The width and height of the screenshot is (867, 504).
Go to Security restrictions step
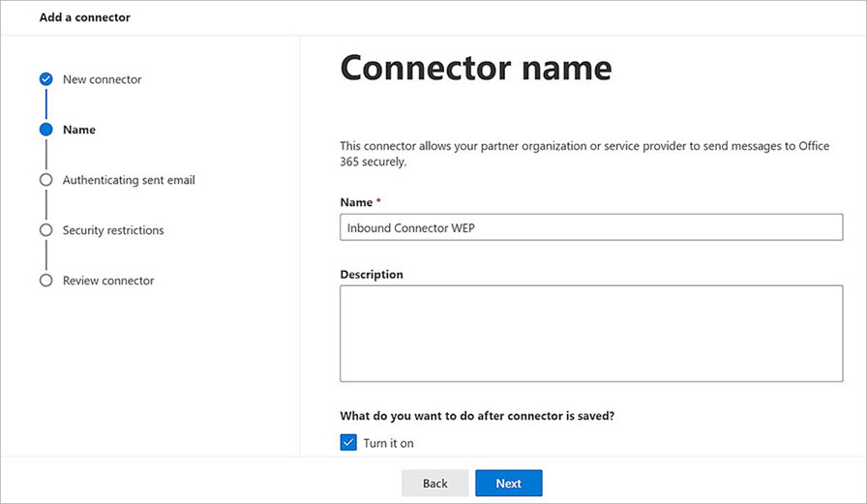pyautogui.click(x=113, y=230)
